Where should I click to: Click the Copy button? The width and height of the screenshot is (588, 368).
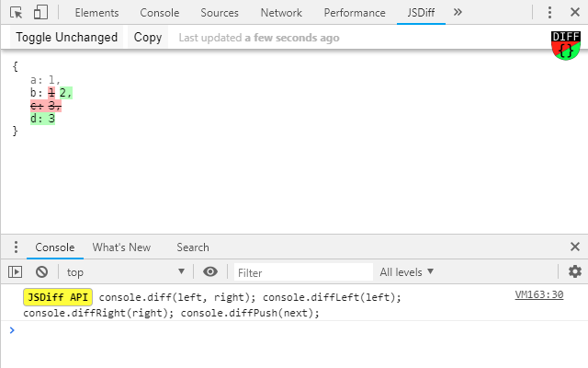pyautogui.click(x=148, y=37)
